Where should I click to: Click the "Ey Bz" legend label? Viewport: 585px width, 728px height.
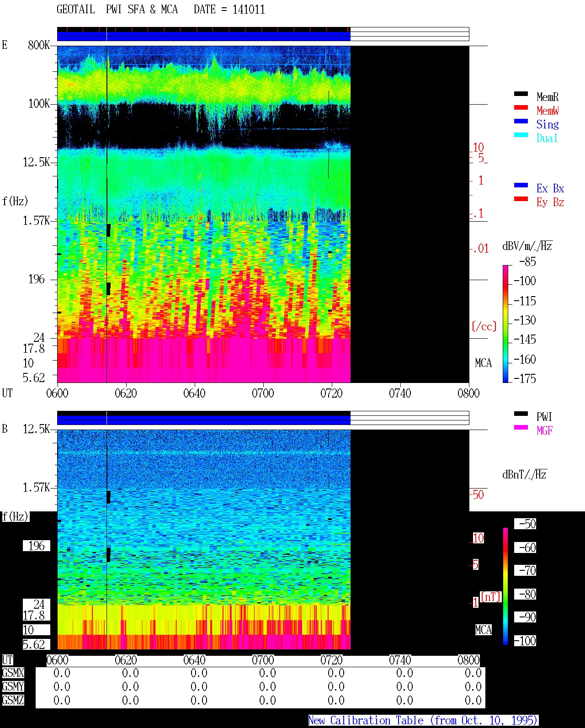click(x=550, y=202)
